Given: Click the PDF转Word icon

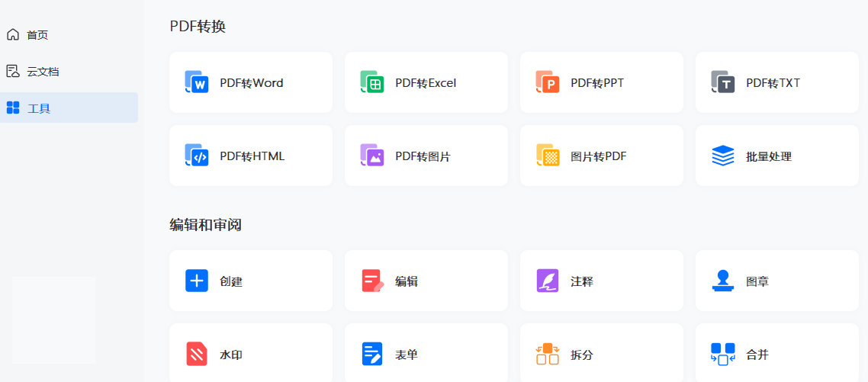Looking at the screenshot, I should [x=197, y=82].
